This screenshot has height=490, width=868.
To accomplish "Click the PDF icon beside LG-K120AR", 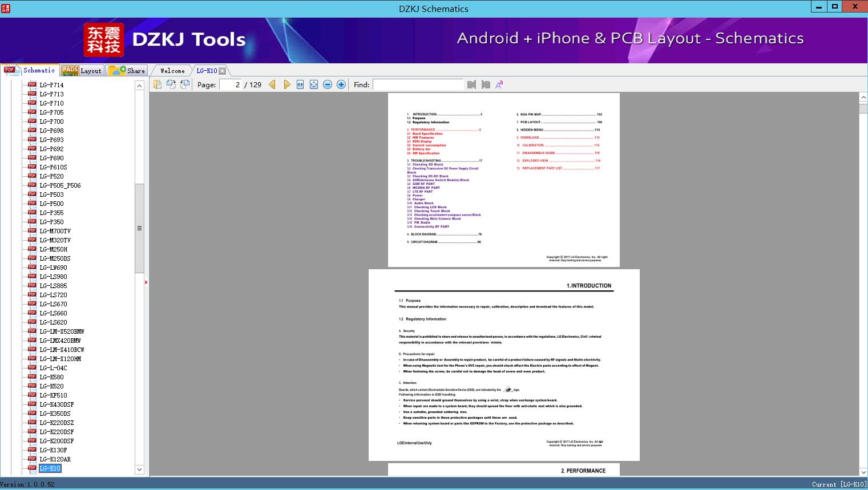I will (x=33, y=459).
